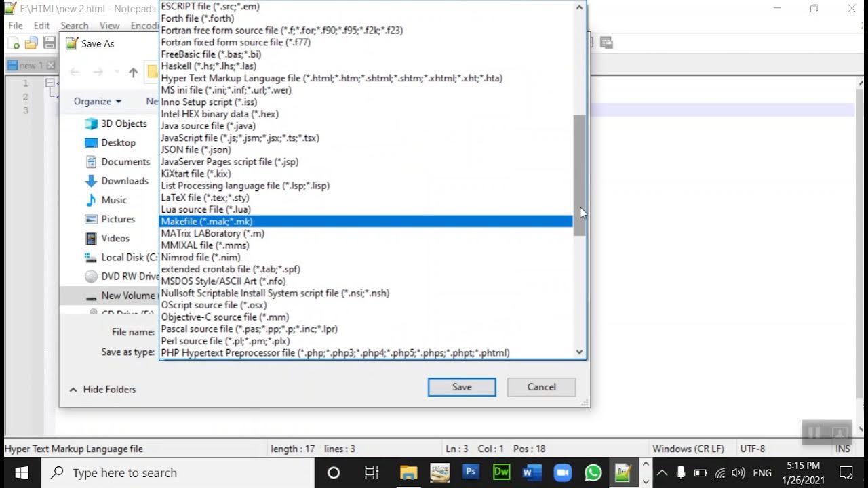Click INS indicator in status bar
The height and width of the screenshot is (488, 868).
[843, 449]
